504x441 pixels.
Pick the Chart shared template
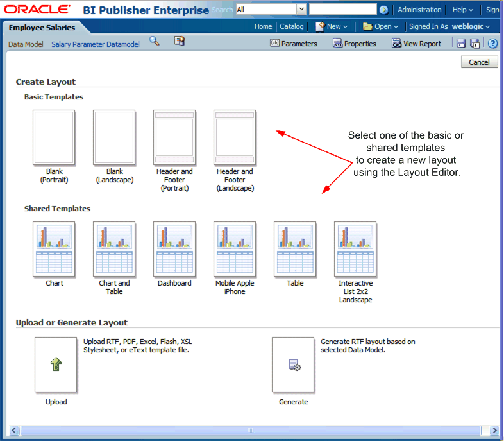tap(54, 249)
